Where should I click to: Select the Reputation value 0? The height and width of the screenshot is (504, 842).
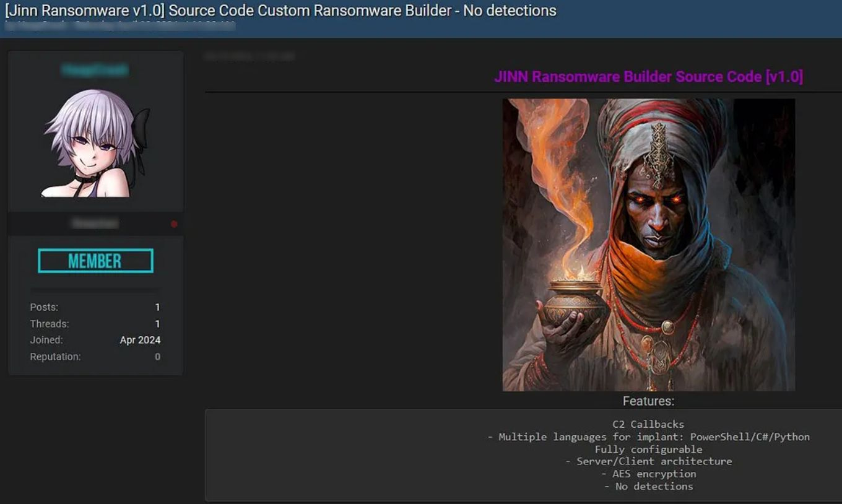point(158,357)
